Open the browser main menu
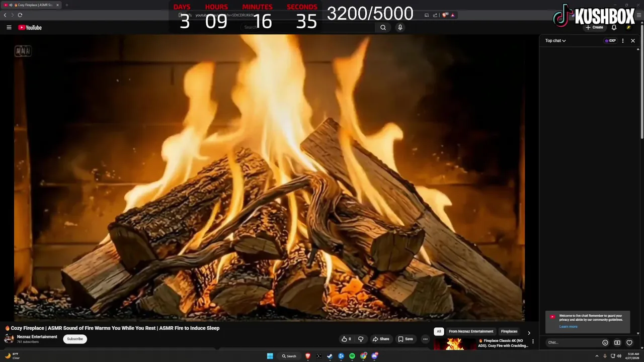Image resolution: width=644 pixels, height=362 pixels. coord(638,15)
